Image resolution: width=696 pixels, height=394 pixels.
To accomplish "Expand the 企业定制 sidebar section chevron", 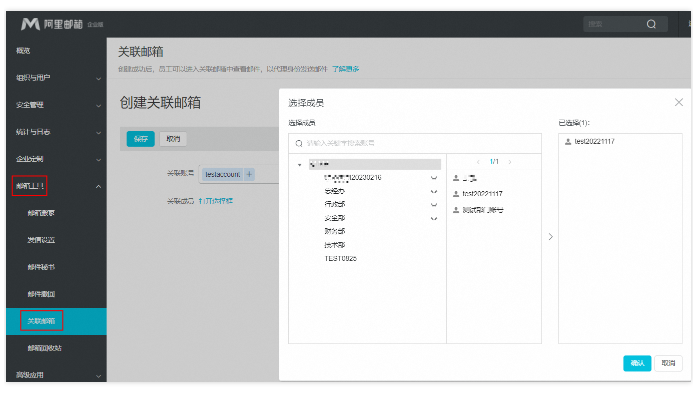I will (x=99, y=160).
